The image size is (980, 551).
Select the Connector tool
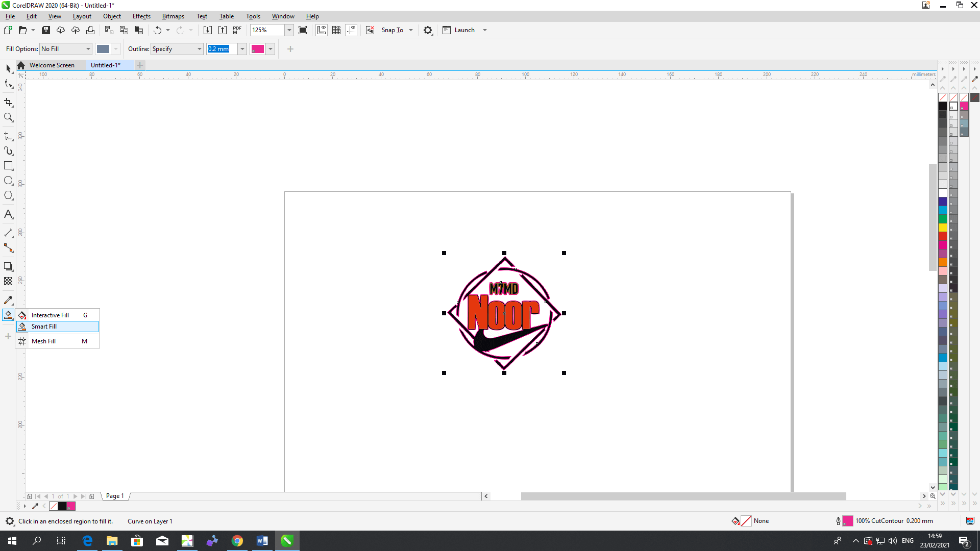[x=8, y=248]
